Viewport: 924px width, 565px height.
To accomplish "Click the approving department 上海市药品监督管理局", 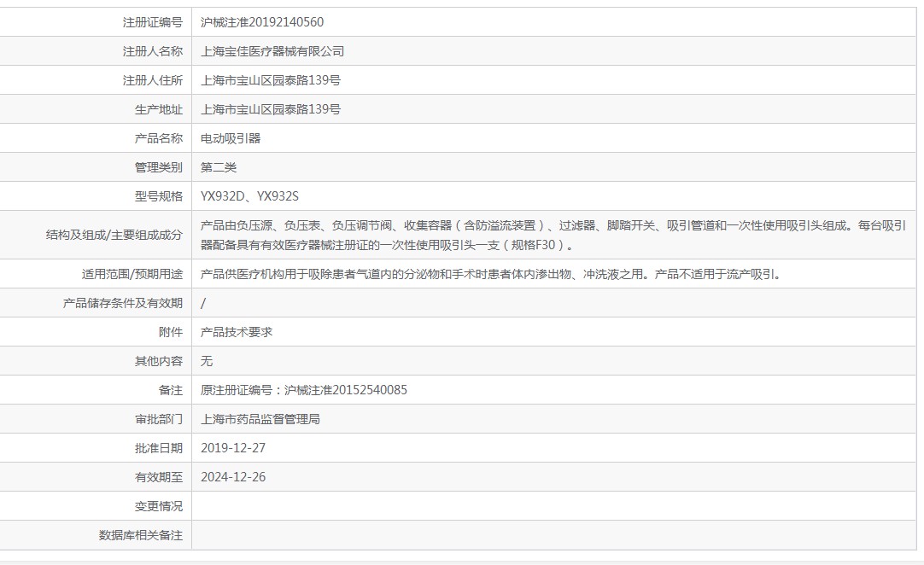I will pyautogui.click(x=260, y=419).
